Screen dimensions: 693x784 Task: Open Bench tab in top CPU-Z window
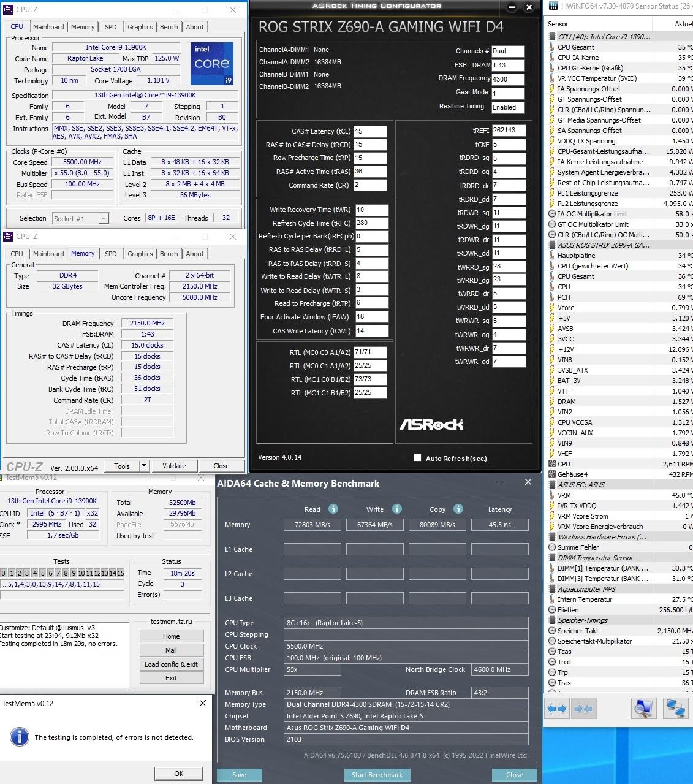169,27
